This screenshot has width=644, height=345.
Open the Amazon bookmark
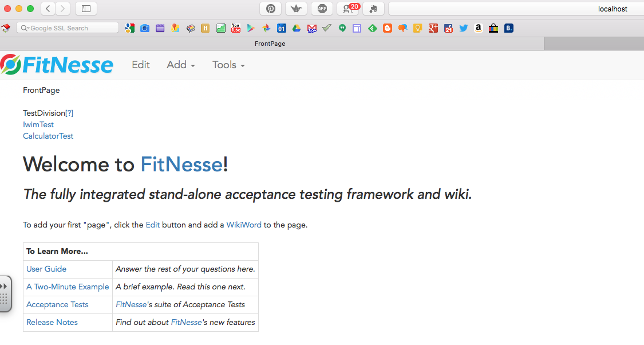coord(478,28)
